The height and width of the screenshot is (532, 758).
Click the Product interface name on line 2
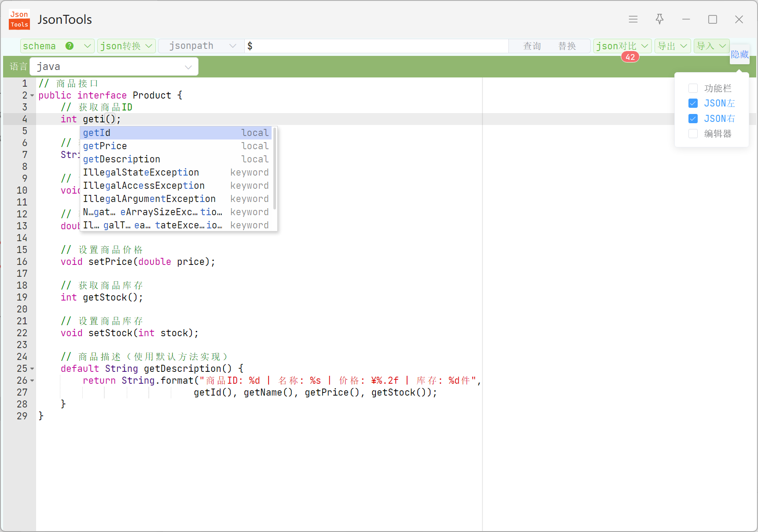pos(152,95)
